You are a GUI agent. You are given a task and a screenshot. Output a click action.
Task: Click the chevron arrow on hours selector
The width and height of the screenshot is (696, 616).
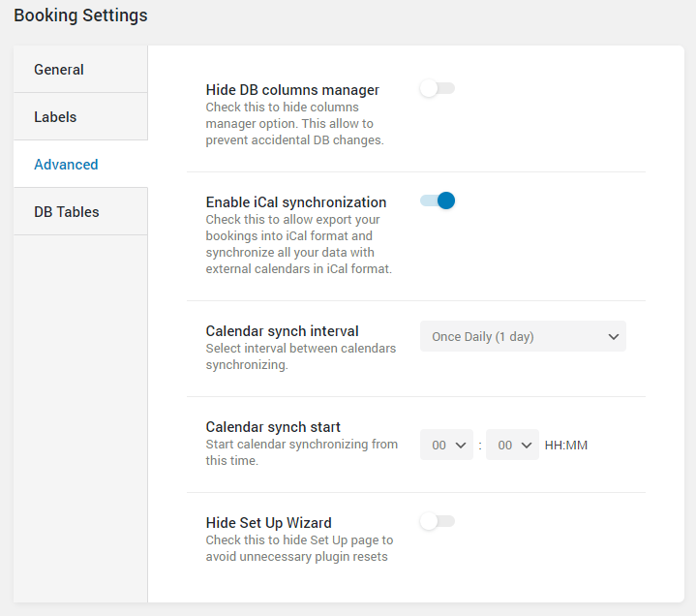pos(461,445)
